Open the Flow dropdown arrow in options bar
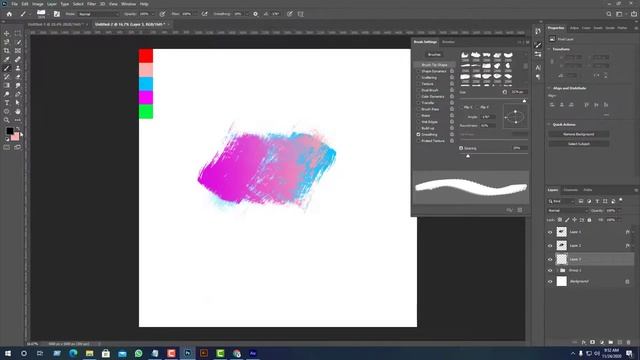640x360 pixels. tap(195, 14)
